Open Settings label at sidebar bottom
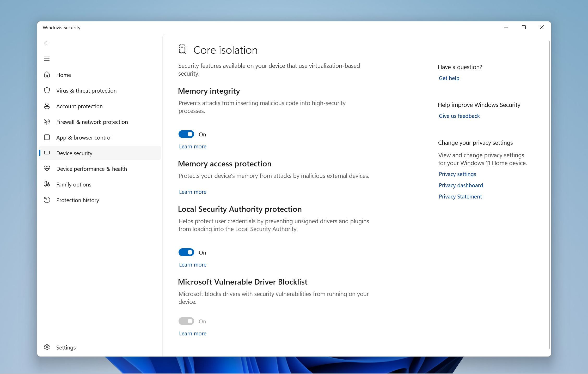 [x=66, y=347]
